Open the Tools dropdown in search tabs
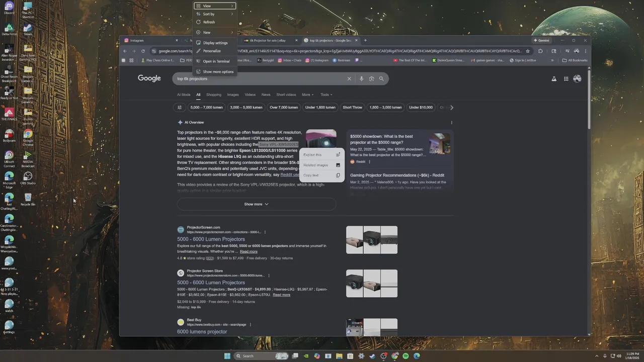The image size is (644, 362). (x=327, y=95)
